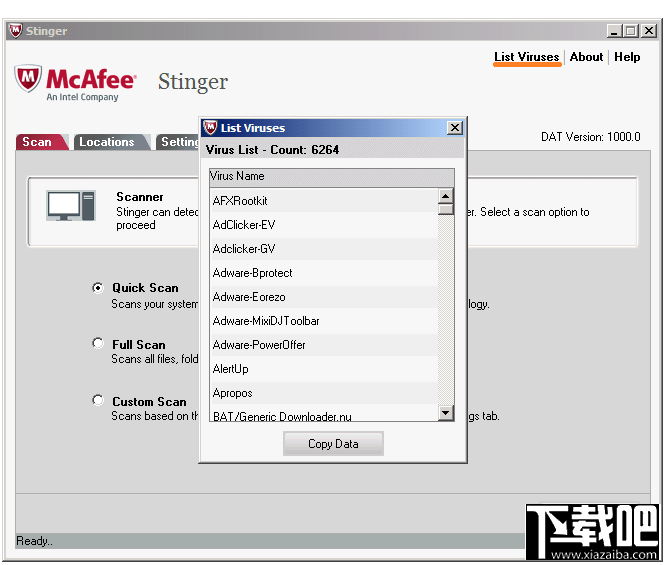The image size is (666, 565).
Task: Click the McAfee shield logo icon
Action: 28,78
